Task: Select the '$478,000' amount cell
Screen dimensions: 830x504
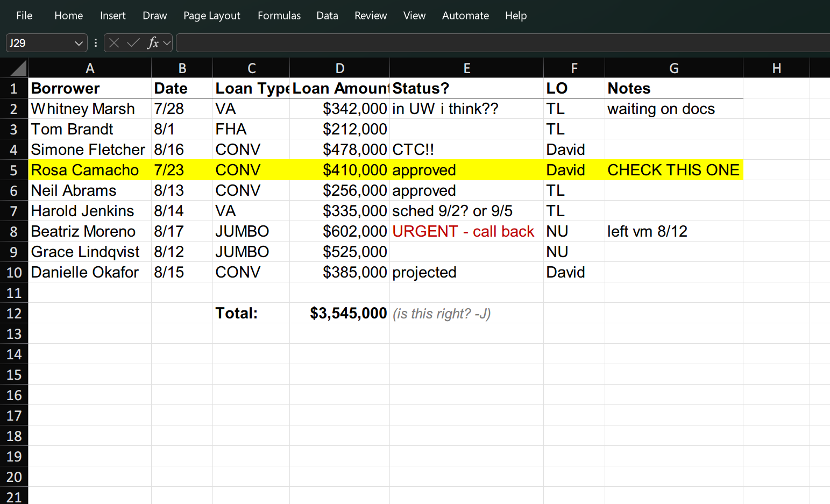Action: point(340,150)
